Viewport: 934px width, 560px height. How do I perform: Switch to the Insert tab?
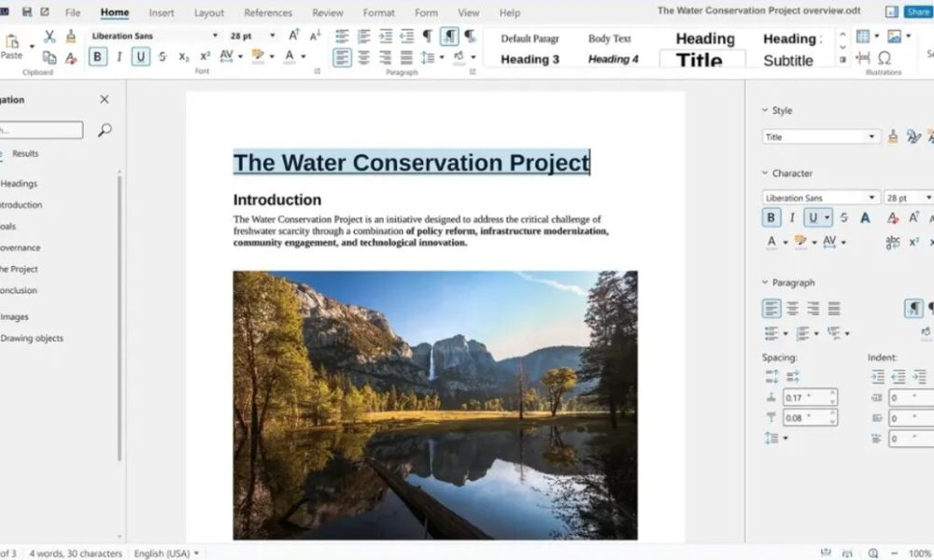point(161,12)
